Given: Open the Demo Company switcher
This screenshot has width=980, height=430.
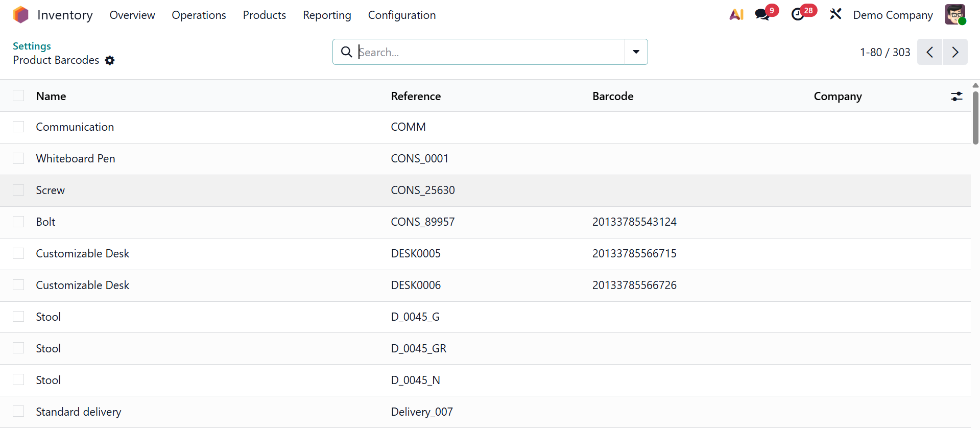Looking at the screenshot, I should [893, 15].
